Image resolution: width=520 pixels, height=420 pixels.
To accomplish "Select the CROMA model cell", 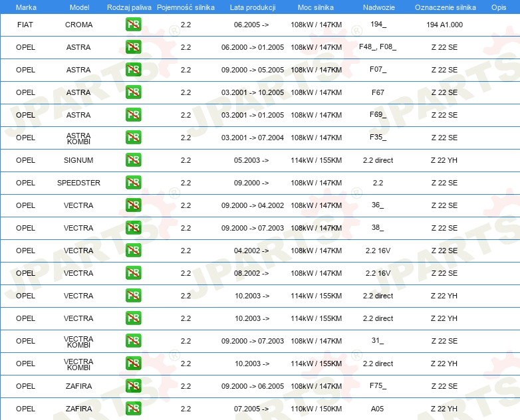I will (78, 25).
